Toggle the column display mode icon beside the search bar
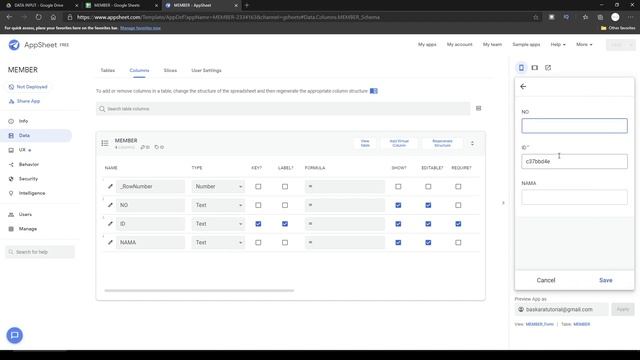This screenshot has height=360, width=640. point(478,109)
